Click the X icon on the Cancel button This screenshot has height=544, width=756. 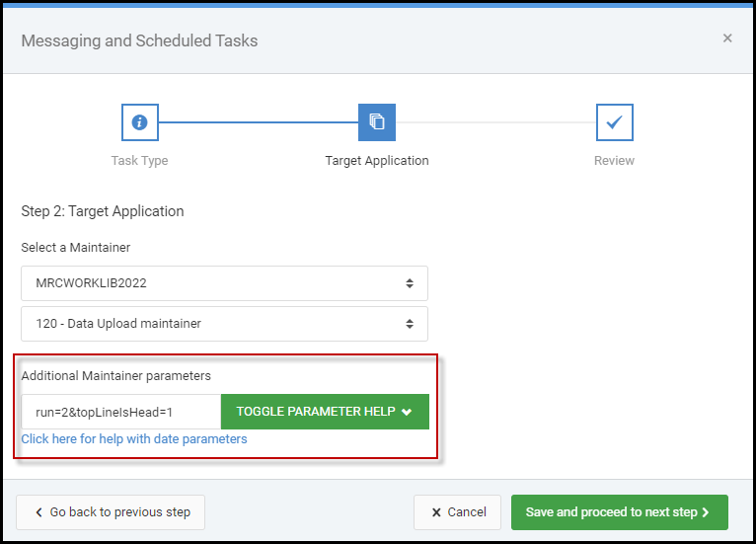pyautogui.click(x=436, y=512)
